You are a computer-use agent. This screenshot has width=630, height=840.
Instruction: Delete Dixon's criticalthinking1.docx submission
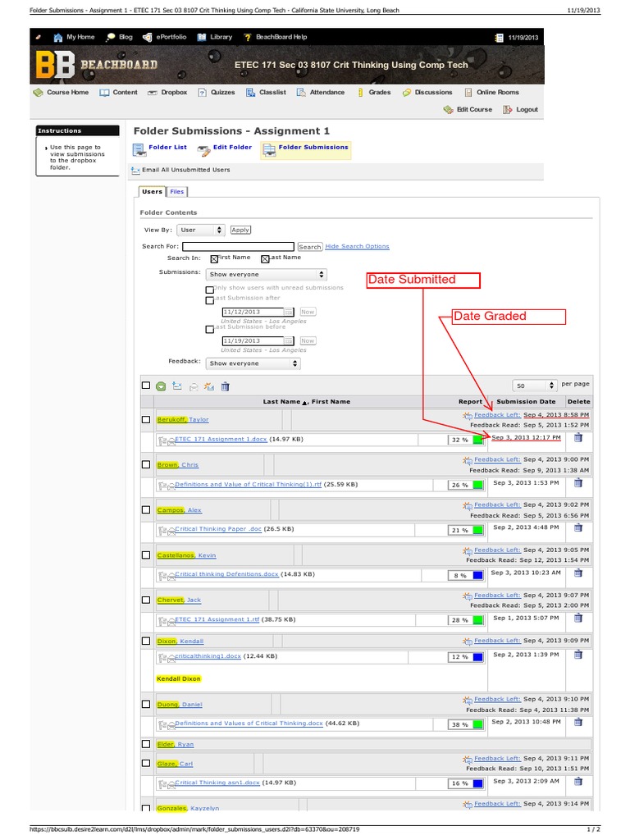(578, 654)
